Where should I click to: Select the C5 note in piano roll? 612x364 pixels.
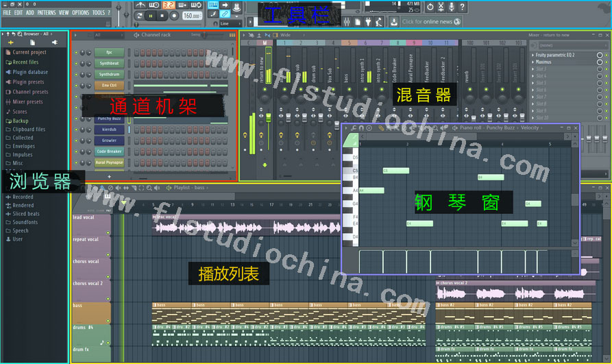(x=396, y=171)
